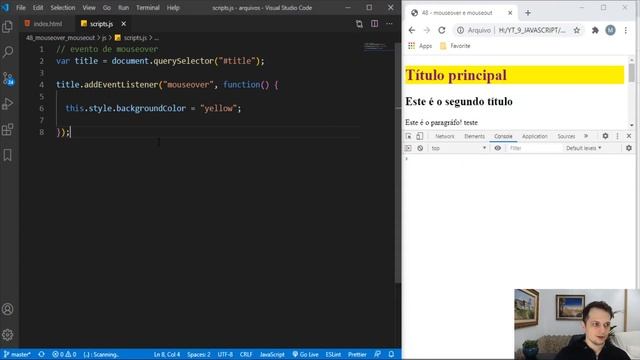Click the web page vertical scrollbar thumb
This screenshot has width=640, height=360.
click(x=631, y=73)
